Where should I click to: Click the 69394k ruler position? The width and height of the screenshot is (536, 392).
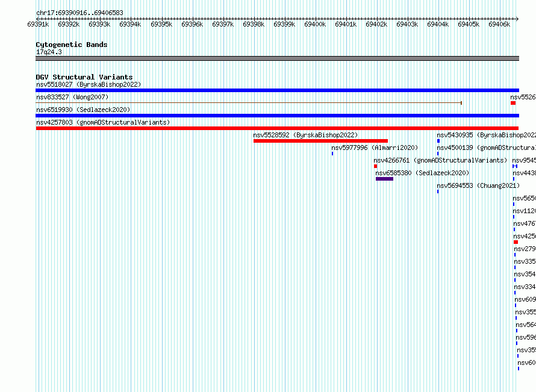tap(130, 24)
